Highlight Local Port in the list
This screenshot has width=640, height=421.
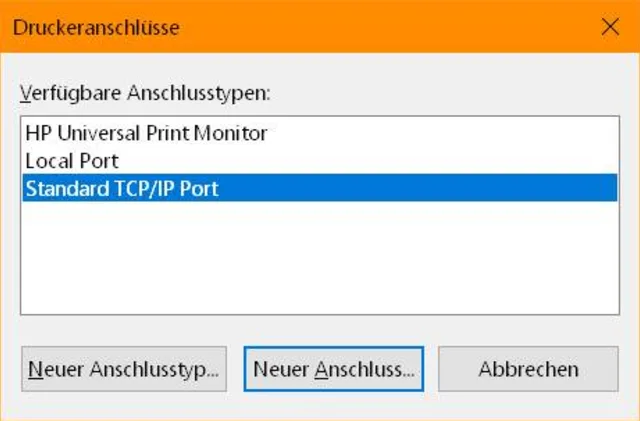tap(72, 160)
